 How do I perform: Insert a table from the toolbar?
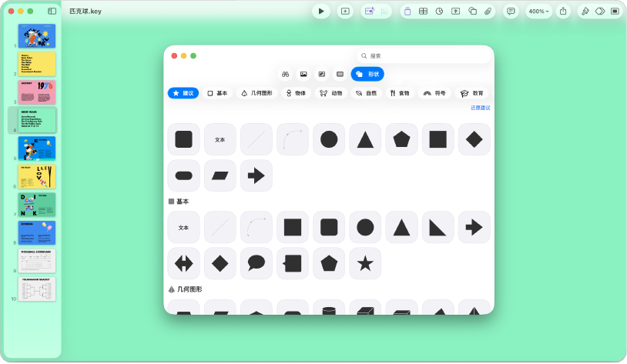pos(423,12)
